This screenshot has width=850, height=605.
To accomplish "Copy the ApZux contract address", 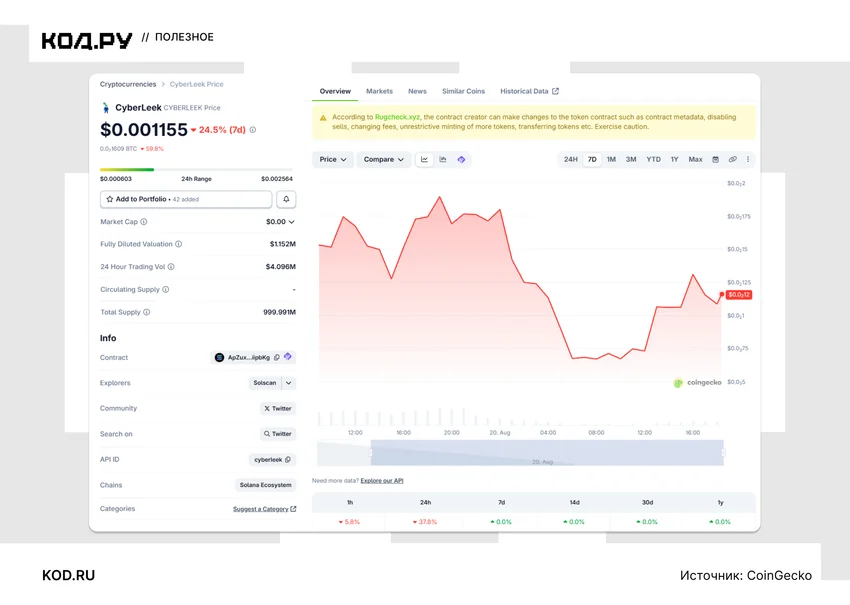I will click(277, 357).
